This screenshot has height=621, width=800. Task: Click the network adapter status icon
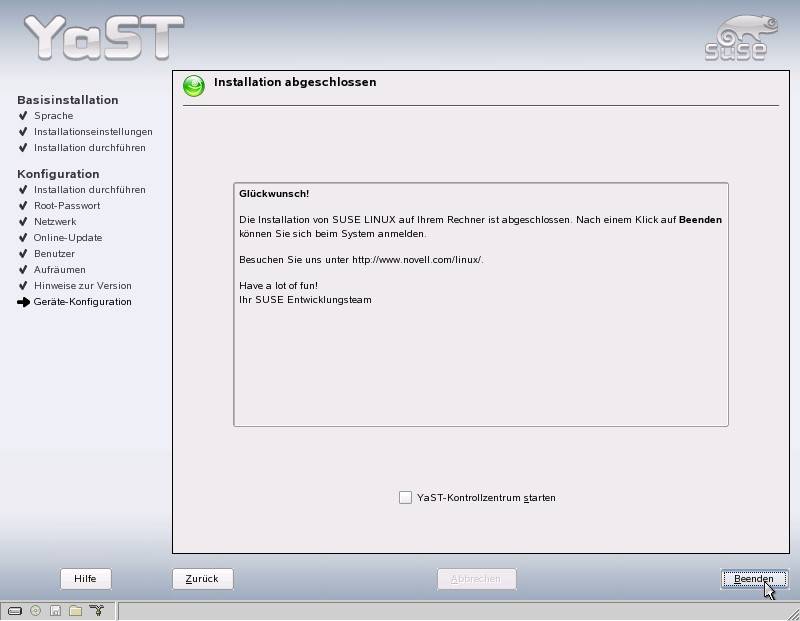coord(96,610)
